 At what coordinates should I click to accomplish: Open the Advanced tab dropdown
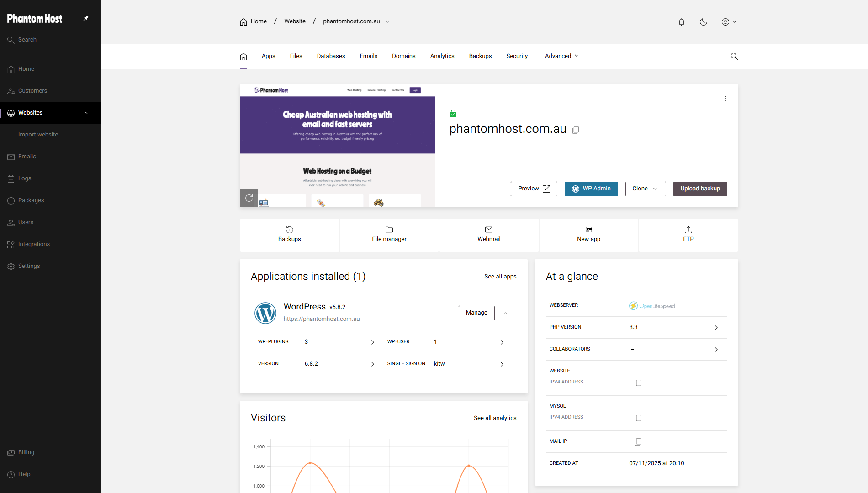tap(561, 56)
